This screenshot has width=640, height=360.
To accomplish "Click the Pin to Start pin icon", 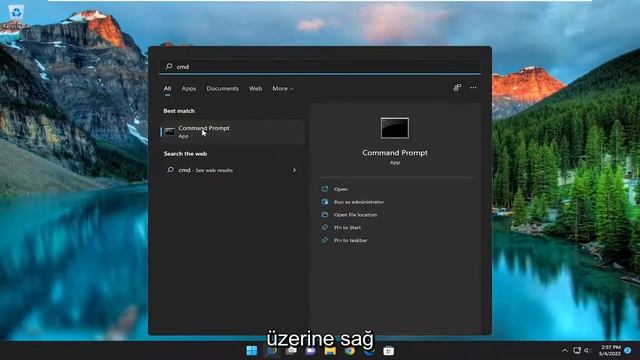I will point(325,227).
